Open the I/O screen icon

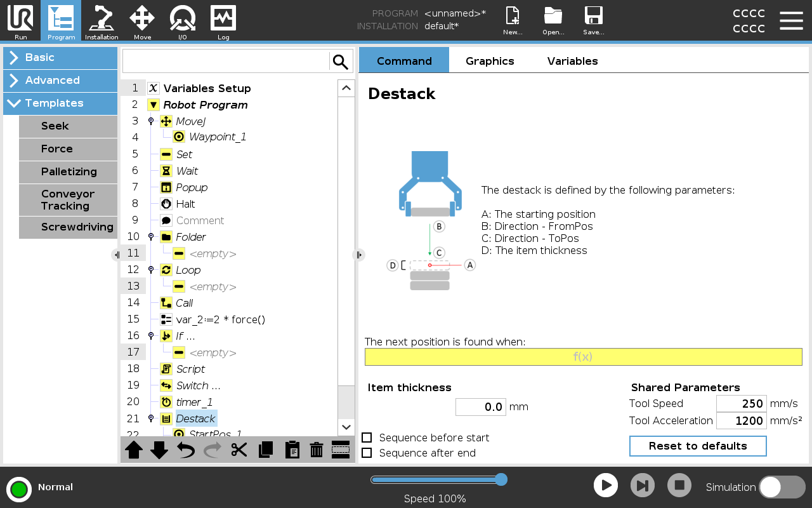(x=183, y=20)
